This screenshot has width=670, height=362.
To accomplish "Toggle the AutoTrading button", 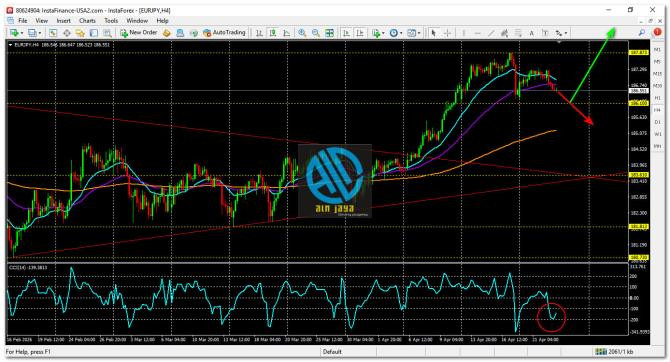I will [x=224, y=32].
